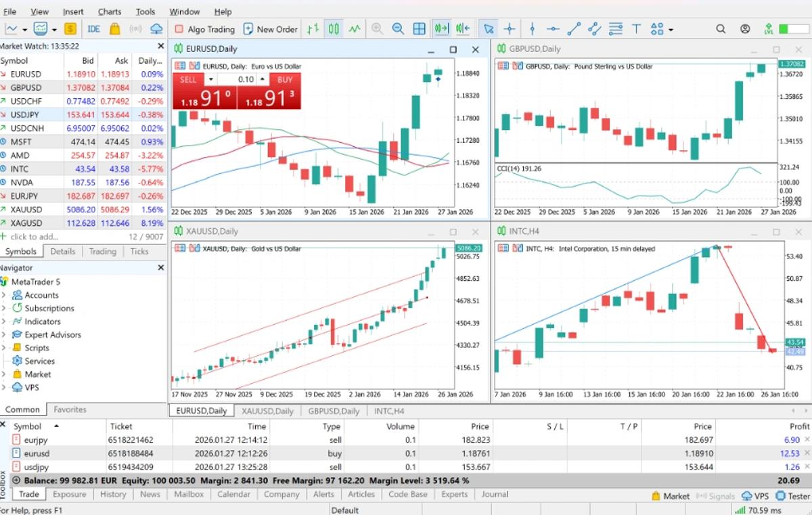
Task: Click 'click to add...' symbol field
Action: click(34, 237)
